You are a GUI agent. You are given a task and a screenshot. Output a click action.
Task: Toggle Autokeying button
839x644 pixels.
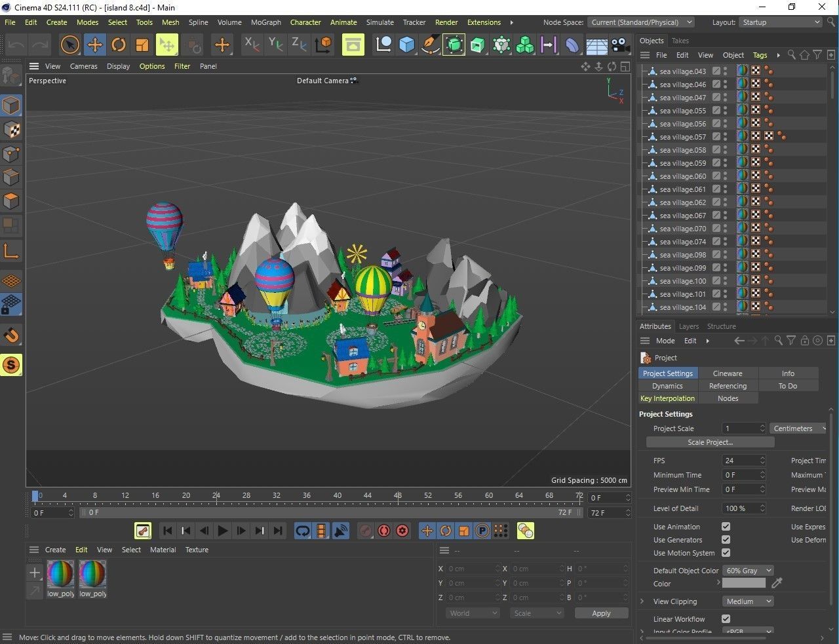click(384, 531)
